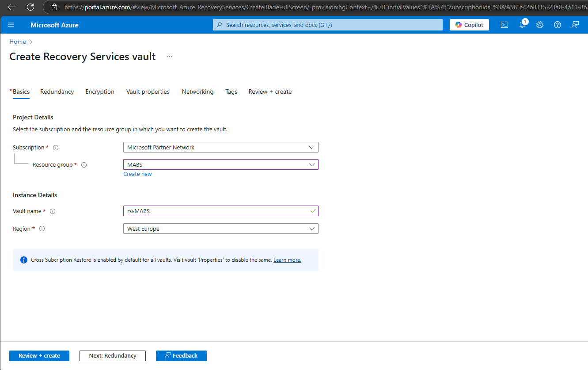Open the Copilot button

[x=470, y=25]
